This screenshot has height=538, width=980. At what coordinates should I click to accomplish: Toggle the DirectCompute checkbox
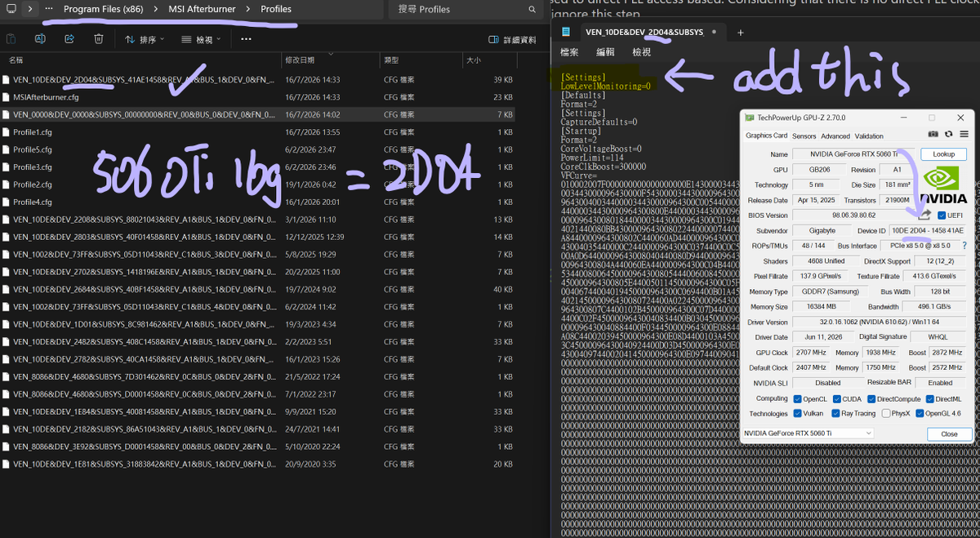tap(871, 399)
